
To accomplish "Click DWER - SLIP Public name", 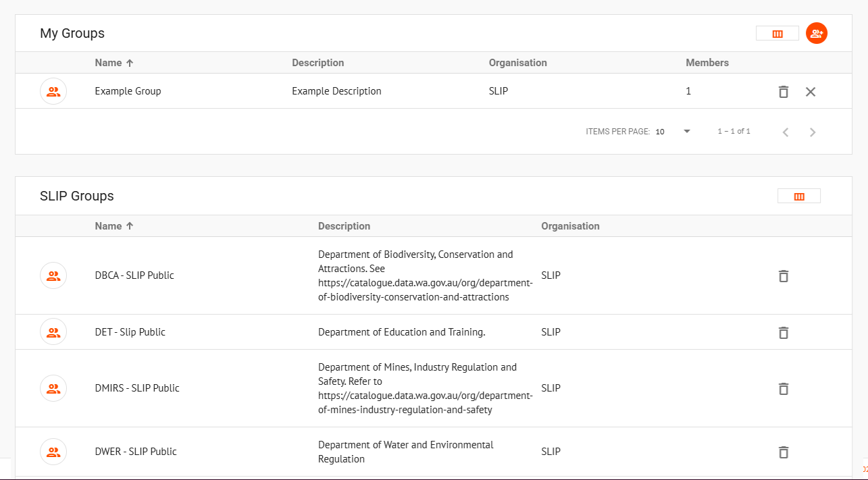I will [x=136, y=452].
